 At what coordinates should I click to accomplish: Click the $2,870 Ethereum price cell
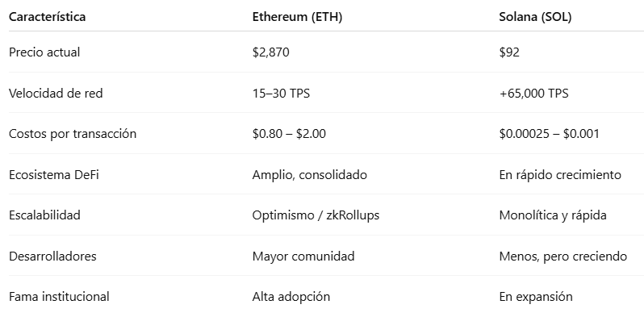(270, 52)
